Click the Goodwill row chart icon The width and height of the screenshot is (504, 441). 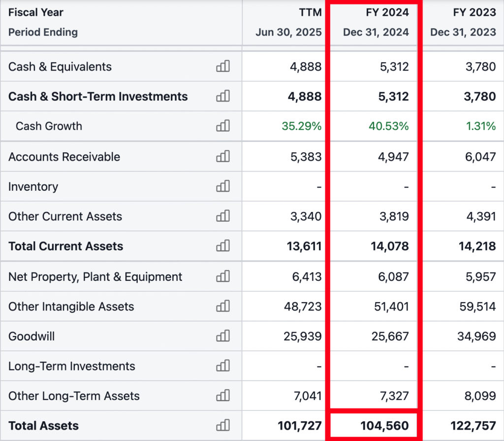click(223, 337)
